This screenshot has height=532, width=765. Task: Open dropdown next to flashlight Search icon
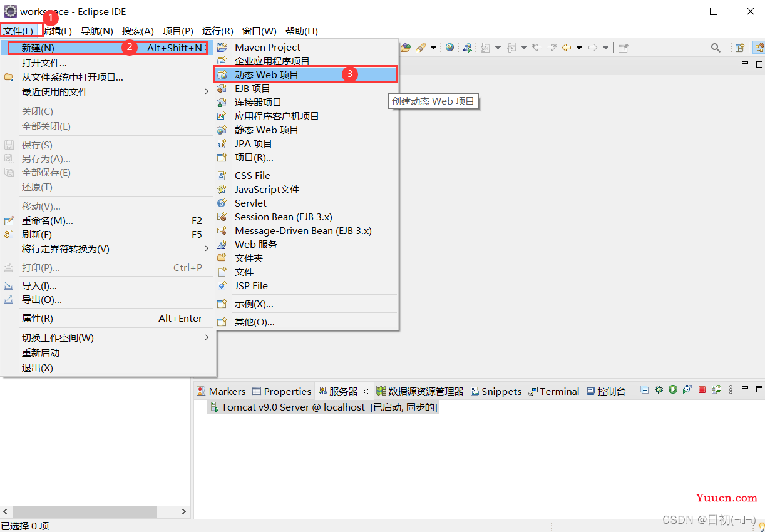[433, 48]
